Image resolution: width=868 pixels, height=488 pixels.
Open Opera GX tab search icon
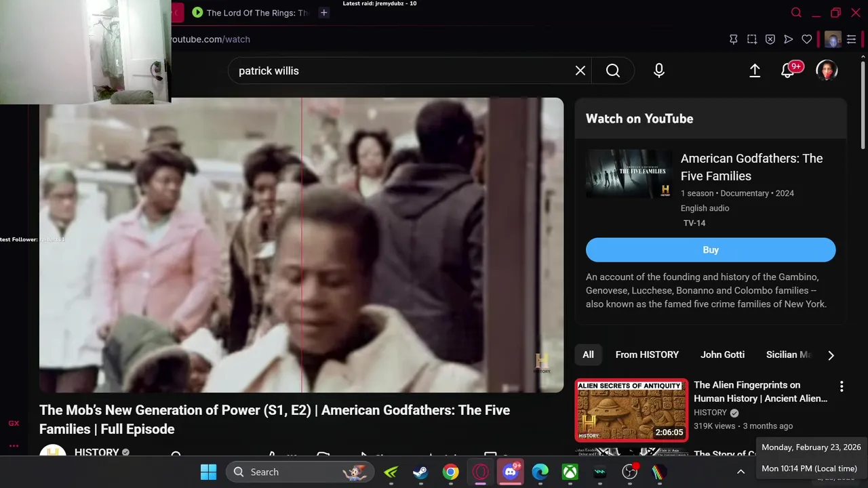797,13
